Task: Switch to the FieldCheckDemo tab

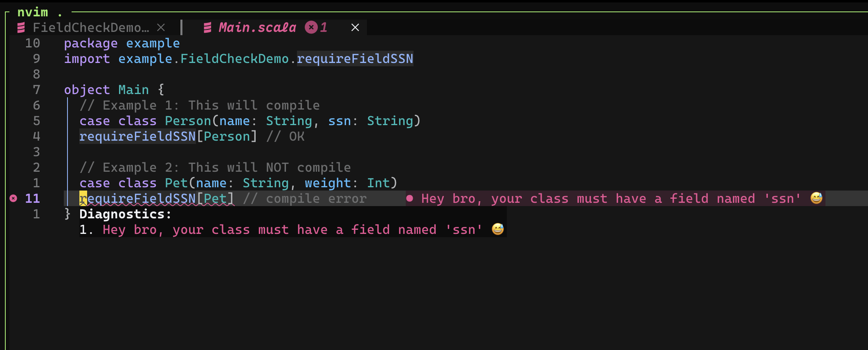Action: pos(91,27)
